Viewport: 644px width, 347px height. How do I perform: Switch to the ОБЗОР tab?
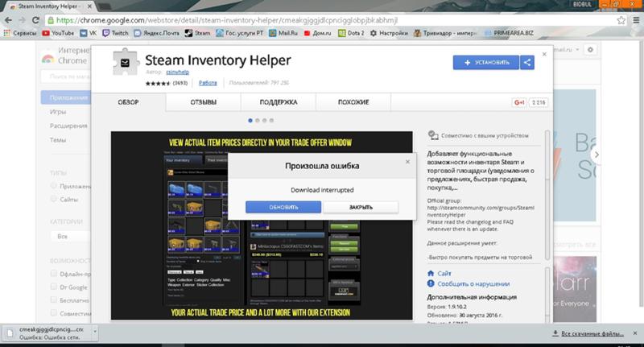(128, 102)
